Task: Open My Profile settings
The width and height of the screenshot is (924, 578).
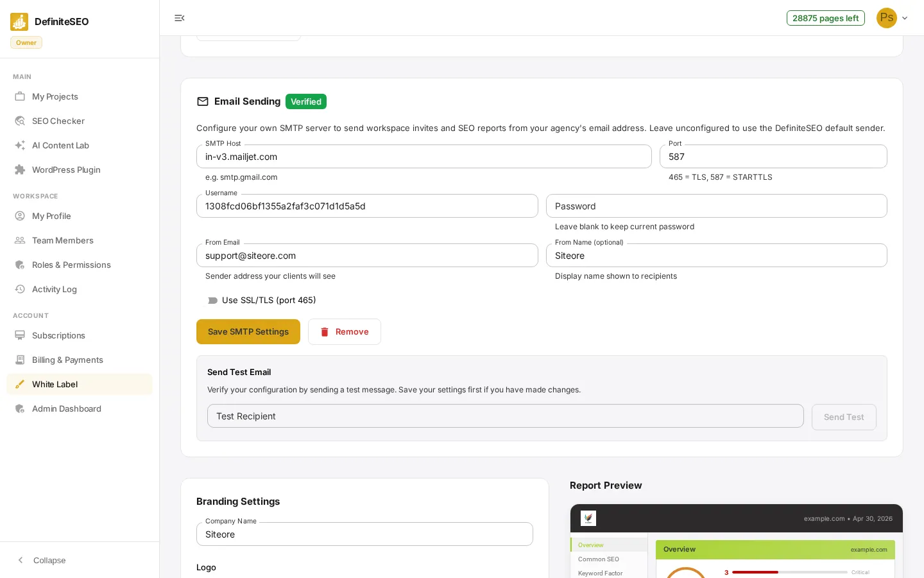Action: coord(80,216)
